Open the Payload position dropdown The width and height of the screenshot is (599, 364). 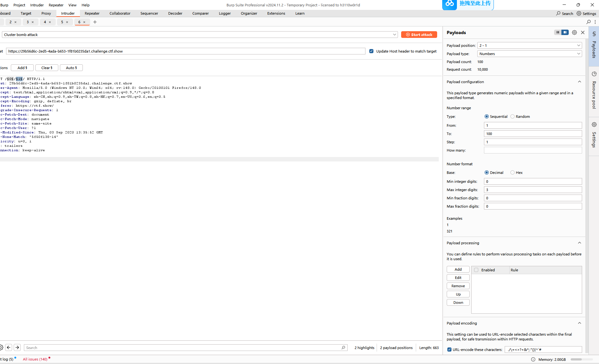point(530,46)
